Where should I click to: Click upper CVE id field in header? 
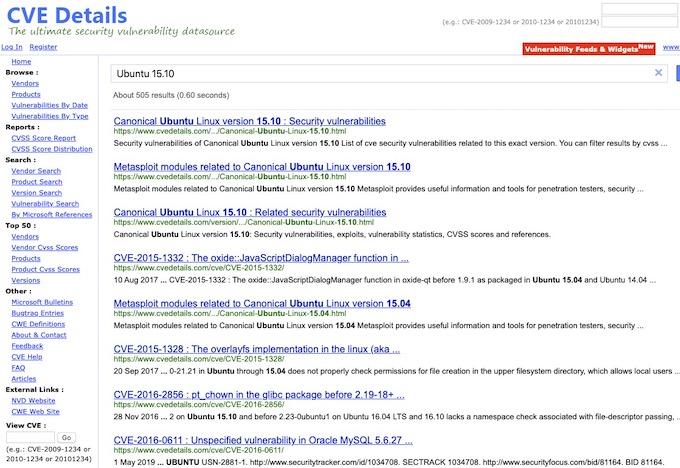click(639, 9)
